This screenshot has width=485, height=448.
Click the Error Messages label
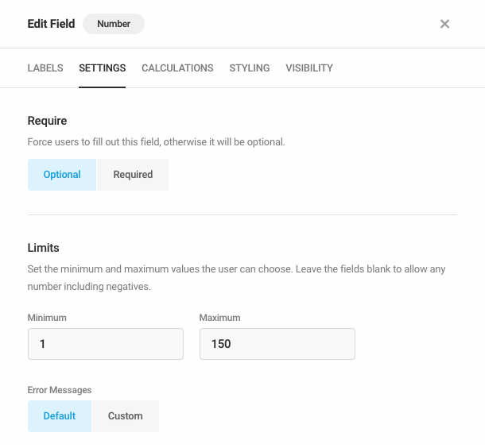coord(60,390)
